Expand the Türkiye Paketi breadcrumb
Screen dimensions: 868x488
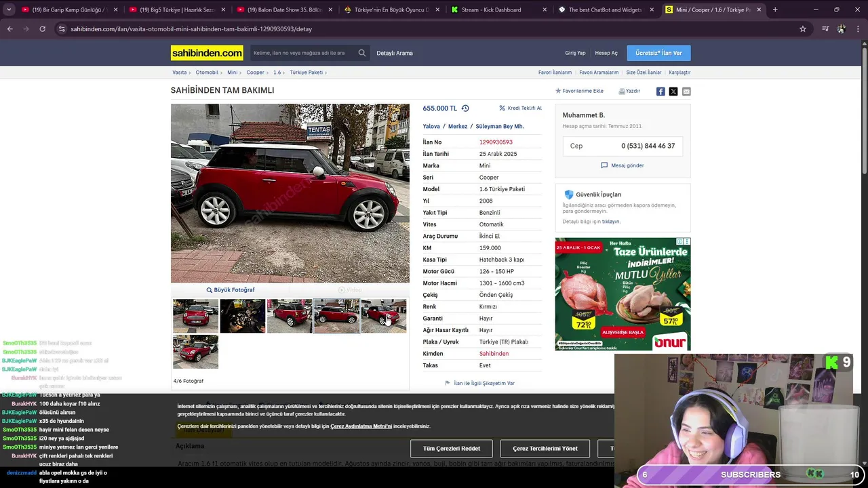click(x=308, y=73)
